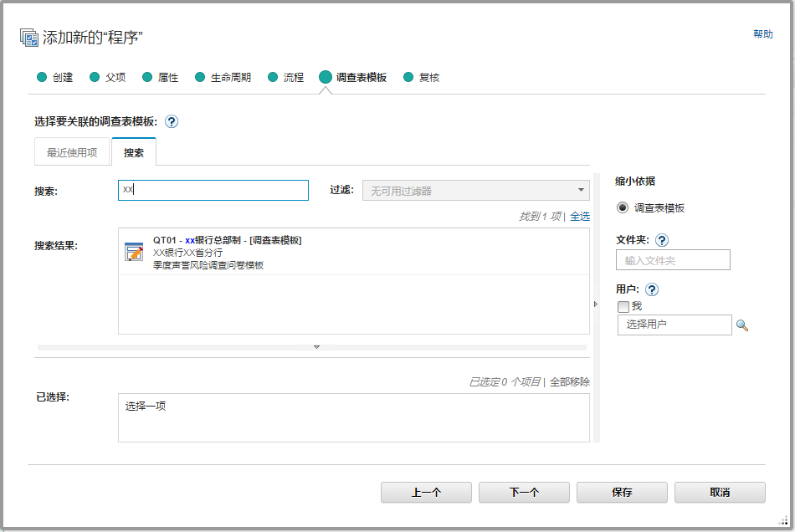Click the 全部移除 link above 已选择
This screenshot has width=795, height=532.
pyautogui.click(x=569, y=382)
